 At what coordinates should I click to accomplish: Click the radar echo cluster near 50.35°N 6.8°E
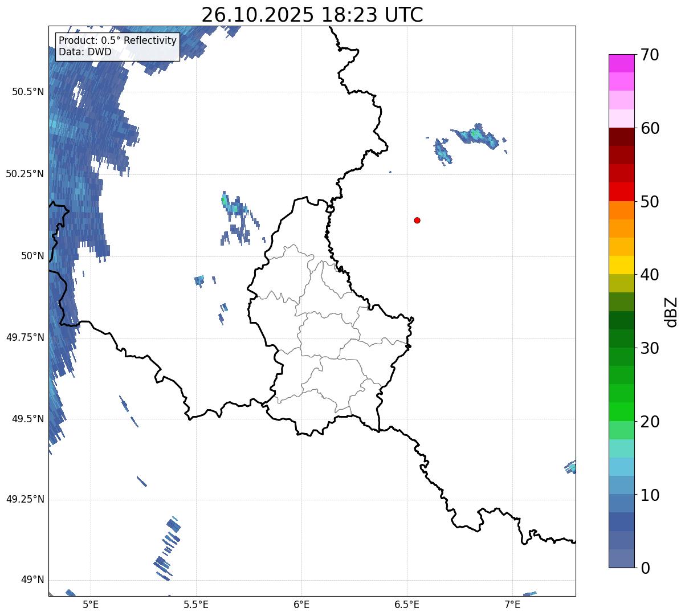click(478, 137)
